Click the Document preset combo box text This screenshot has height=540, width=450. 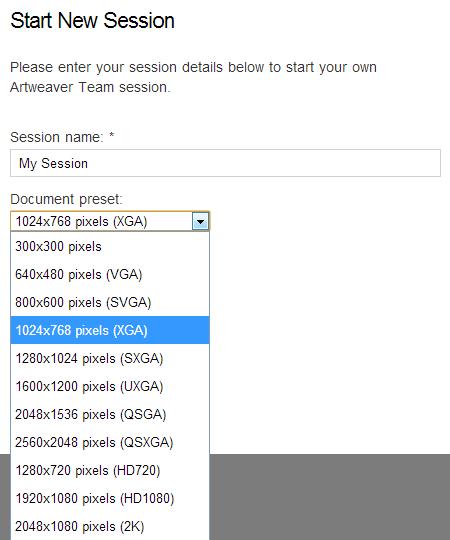pyautogui.click(x=81, y=221)
